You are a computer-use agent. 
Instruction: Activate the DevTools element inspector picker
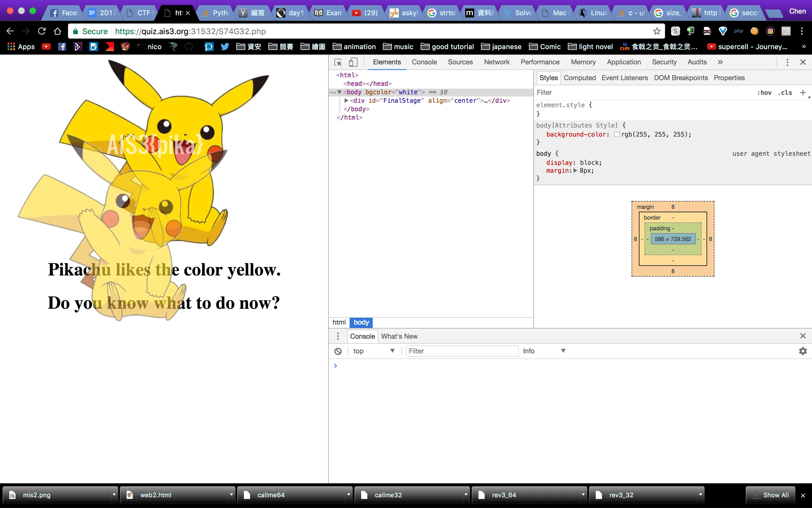tap(338, 62)
